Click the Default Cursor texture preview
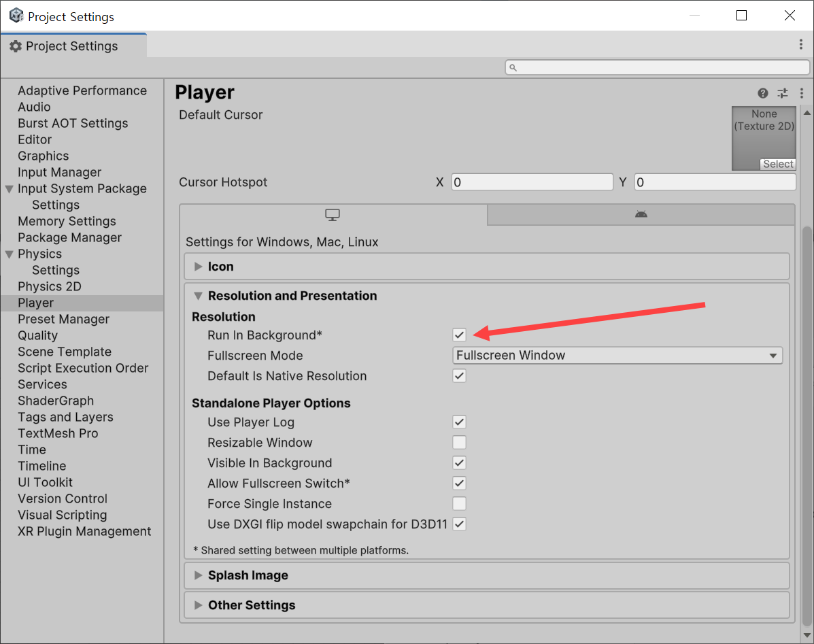This screenshot has width=814, height=644. 764,138
